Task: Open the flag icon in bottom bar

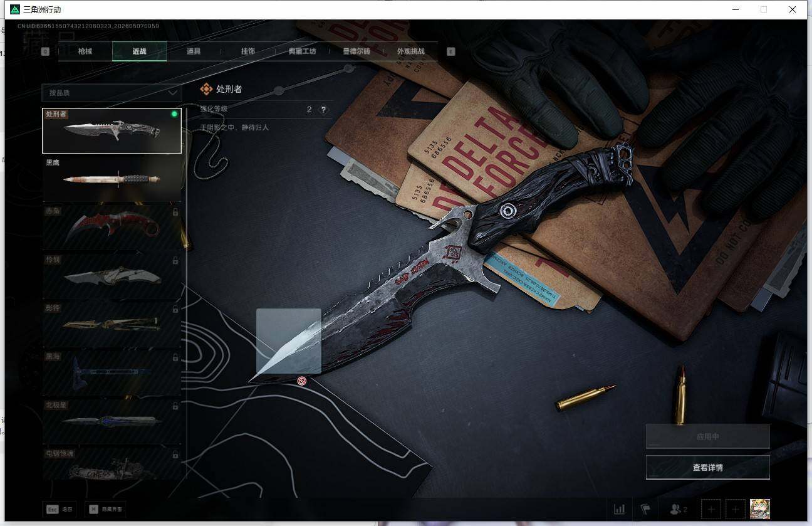Action: (x=645, y=509)
